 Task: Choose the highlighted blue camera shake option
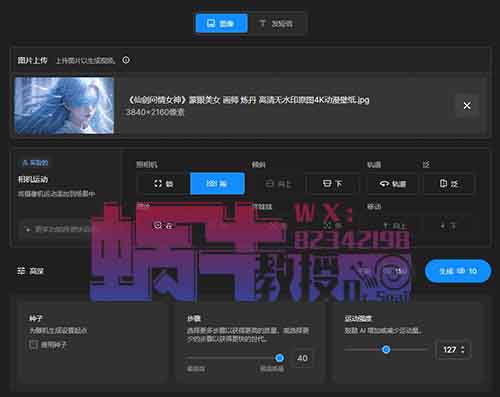pyautogui.click(x=217, y=183)
